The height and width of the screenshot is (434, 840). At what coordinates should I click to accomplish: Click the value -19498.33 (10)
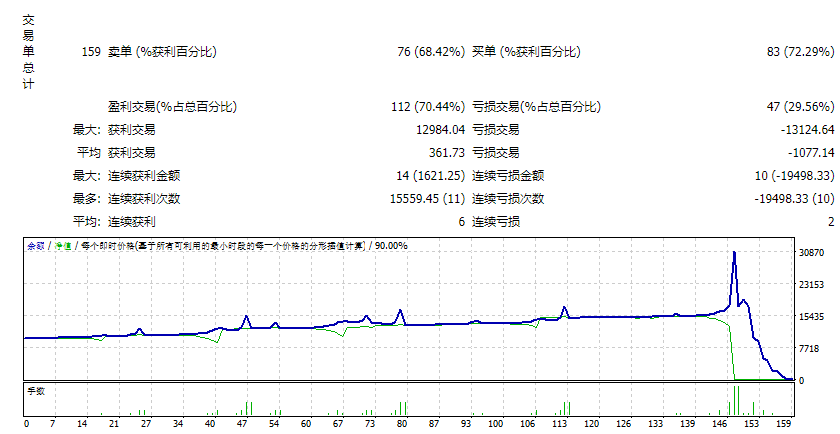pyautogui.click(x=794, y=199)
